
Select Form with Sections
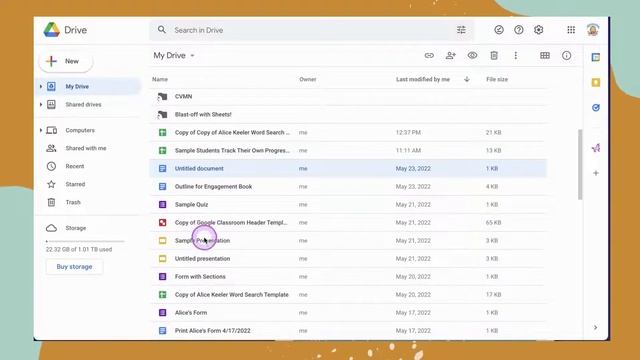coord(348,276)
